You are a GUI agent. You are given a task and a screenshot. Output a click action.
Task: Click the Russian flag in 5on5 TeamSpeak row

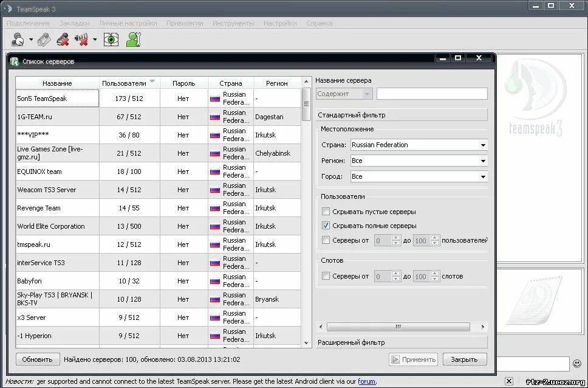(x=215, y=99)
